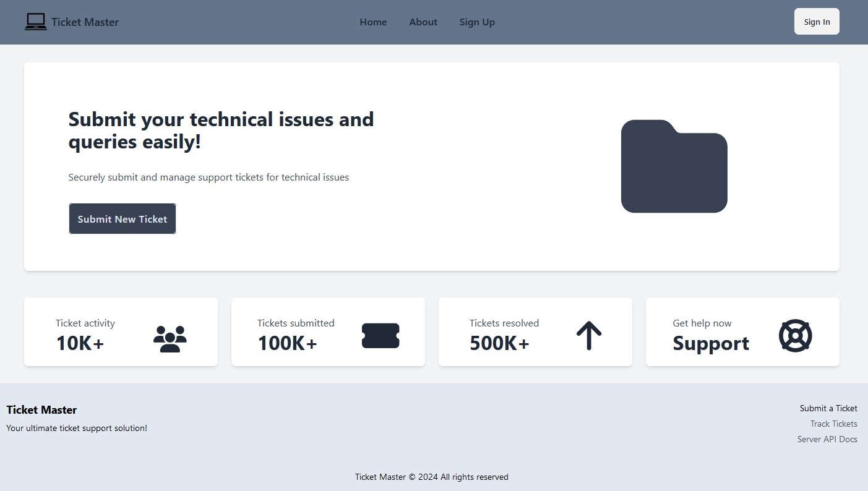The height and width of the screenshot is (491, 868).
Task: Click the Submit New Ticket button
Action: click(x=122, y=219)
